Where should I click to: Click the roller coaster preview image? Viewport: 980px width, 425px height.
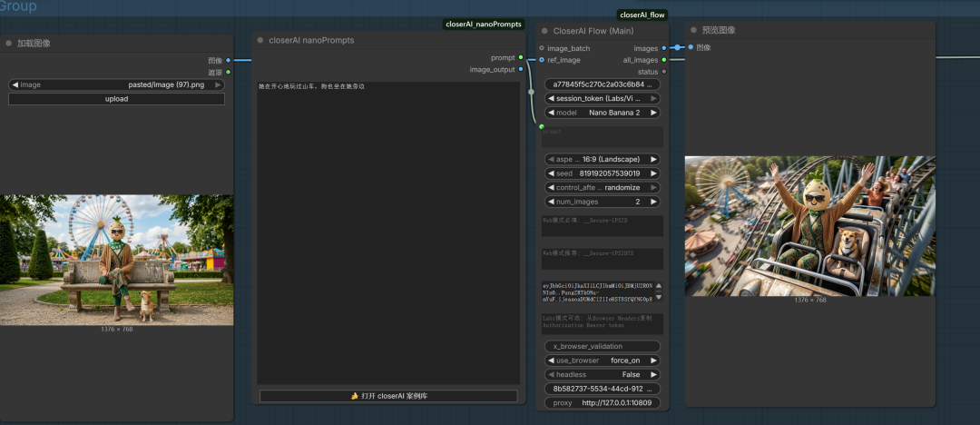click(x=810, y=226)
